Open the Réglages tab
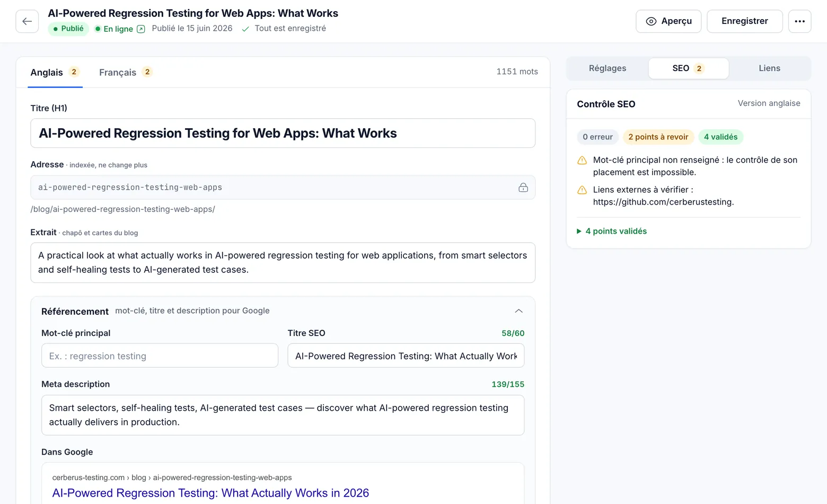This screenshot has width=827, height=504. 608,68
